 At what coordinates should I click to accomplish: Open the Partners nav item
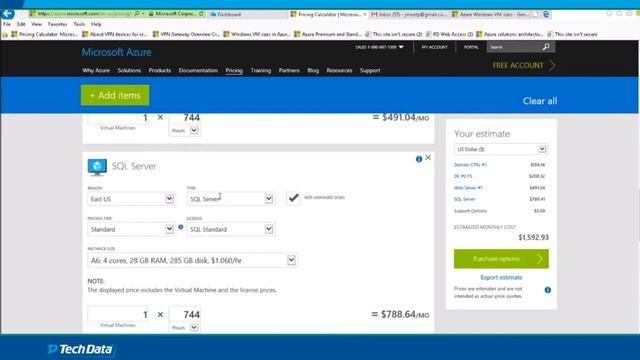[289, 70]
